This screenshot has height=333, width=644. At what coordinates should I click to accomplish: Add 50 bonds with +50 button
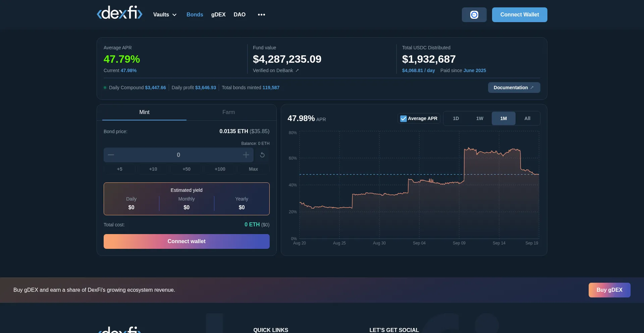pos(186,169)
